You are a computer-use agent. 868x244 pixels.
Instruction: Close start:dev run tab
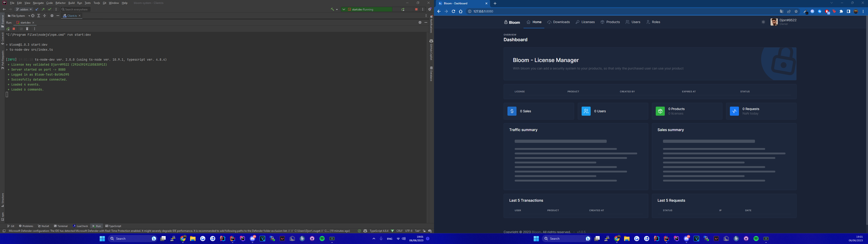coord(33,23)
